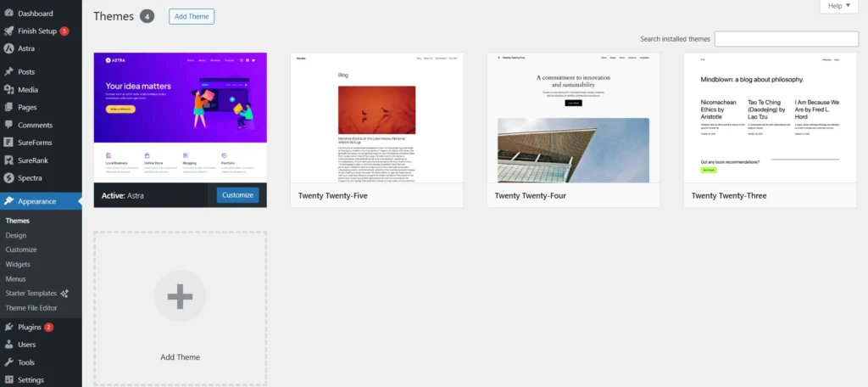The image size is (868, 387).
Task: Click the Plugins plug icon
Action: 8,327
